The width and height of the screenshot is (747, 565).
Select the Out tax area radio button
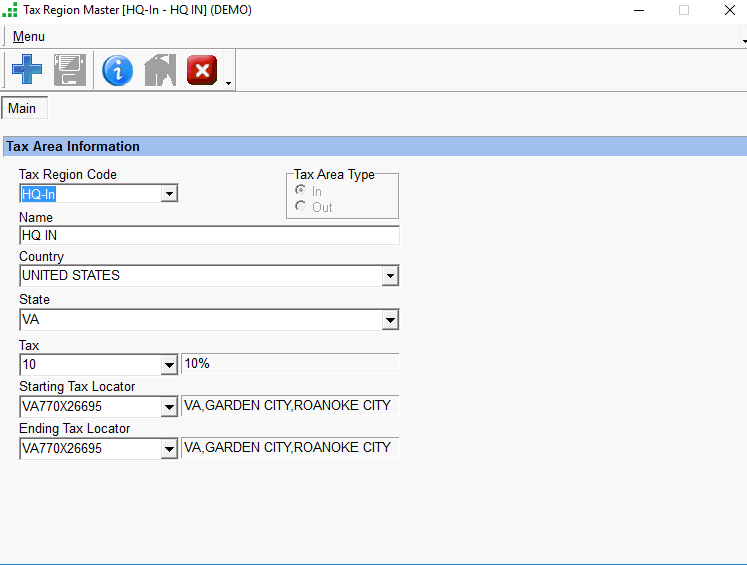(x=301, y=207)
